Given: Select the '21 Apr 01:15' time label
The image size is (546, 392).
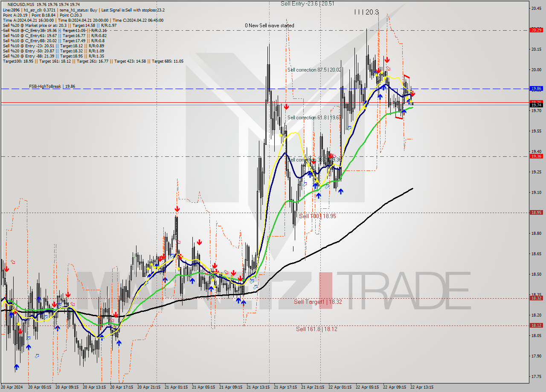Looking at the screenshot, I should pos(176,388).
